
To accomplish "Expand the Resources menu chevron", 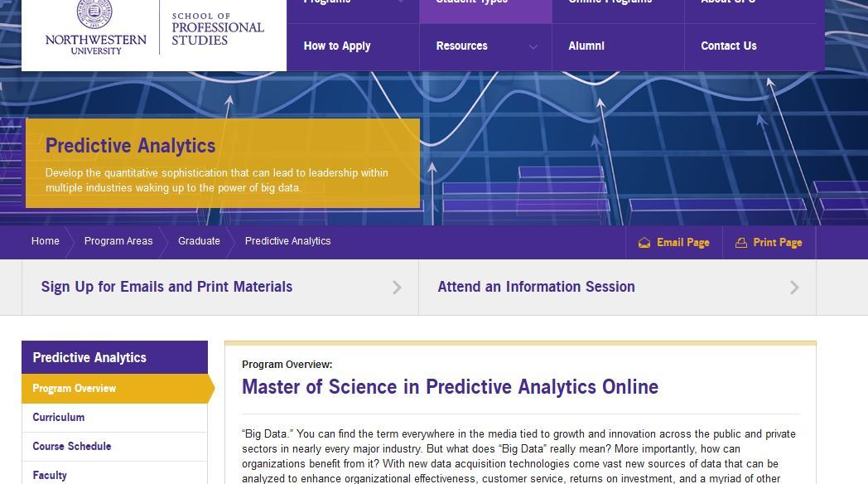I will tap(533, 46).
